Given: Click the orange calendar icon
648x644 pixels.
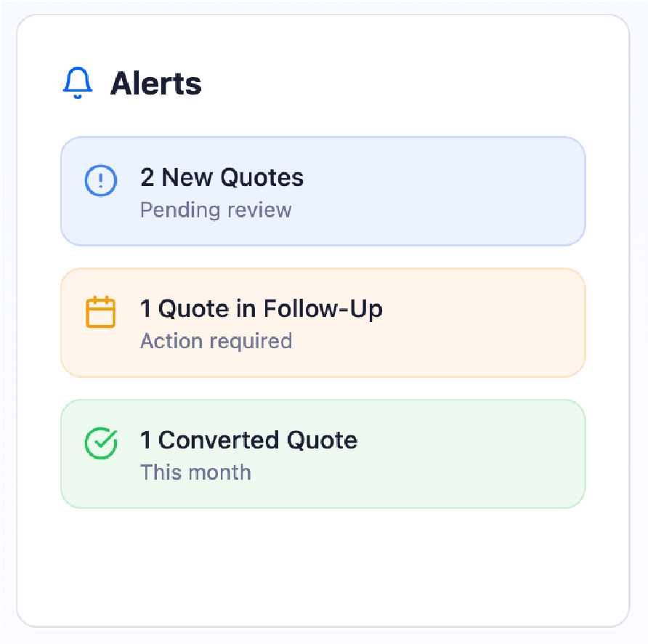Looking at the screenshot, I should 100,312.
